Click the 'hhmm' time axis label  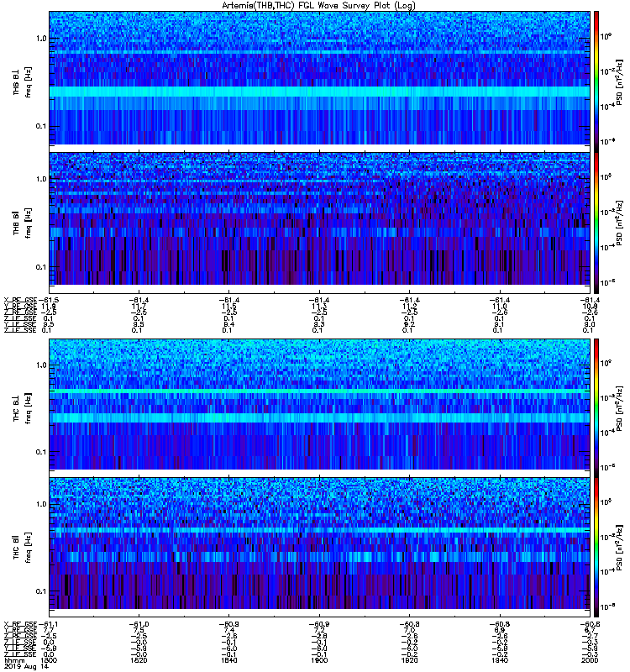(x=14, y=661)
